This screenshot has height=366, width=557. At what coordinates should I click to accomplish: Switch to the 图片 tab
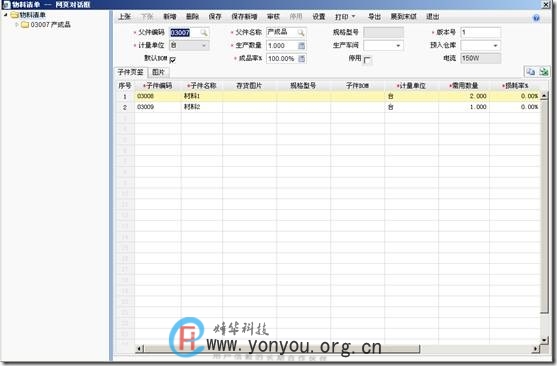pos(158,72)
